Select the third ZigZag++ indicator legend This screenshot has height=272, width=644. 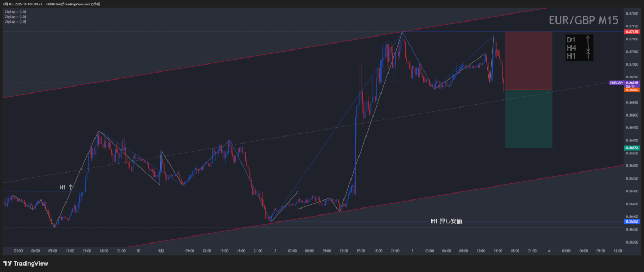[15, 22]
